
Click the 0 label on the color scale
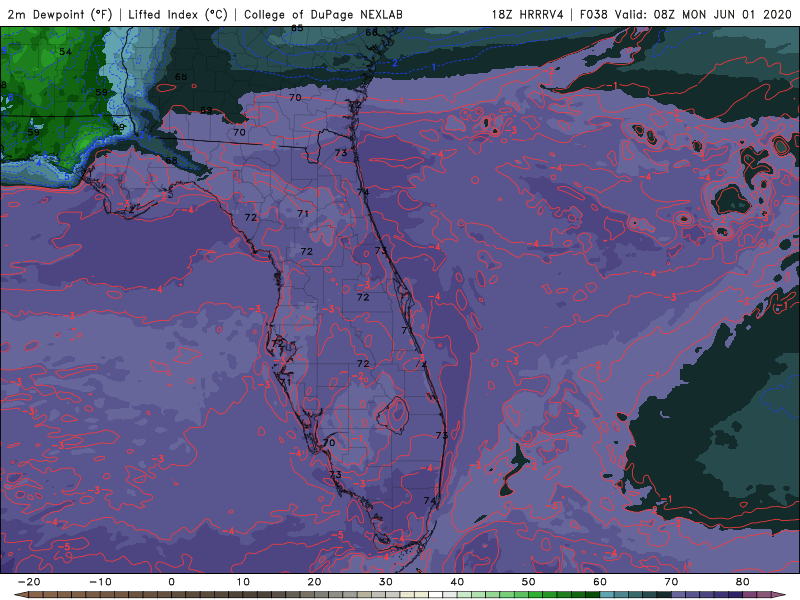171,582
